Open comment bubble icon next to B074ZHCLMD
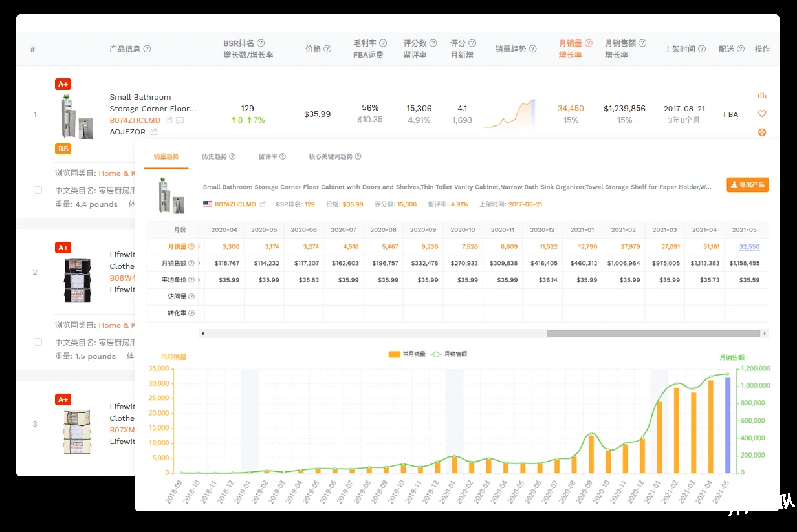Screen dimensions: 797x532 pyautogui.click(x=180, y=120)
